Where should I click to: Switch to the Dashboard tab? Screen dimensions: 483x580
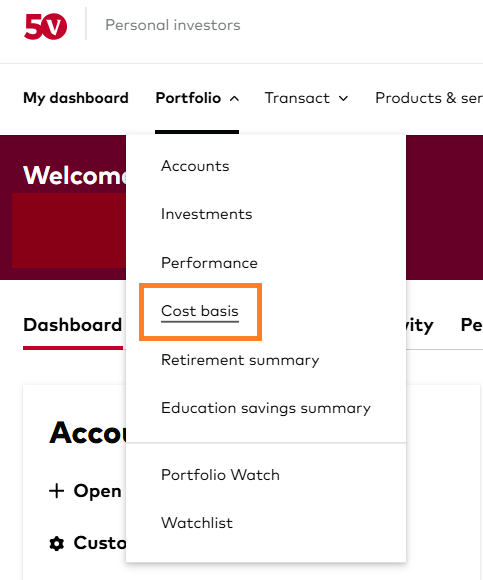[x=72, y=325]
